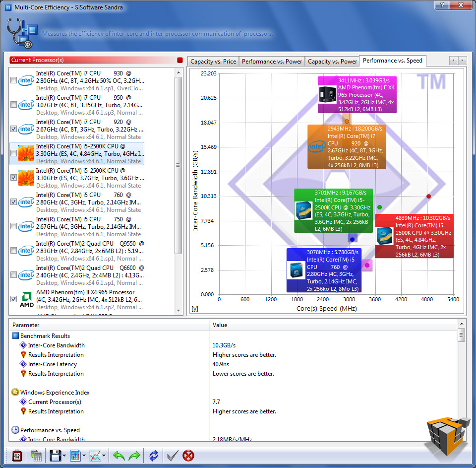Check the Core i7 950 processor checkbox

point(13,105)
